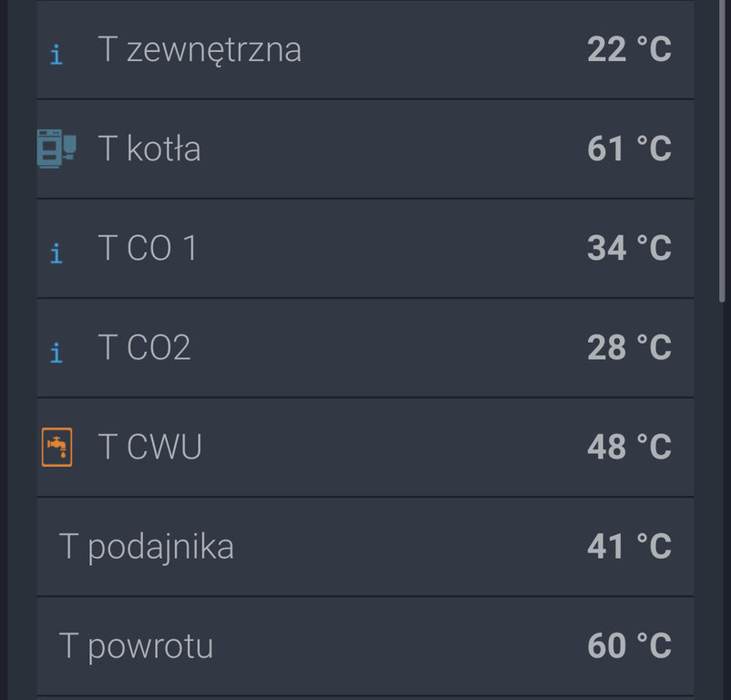
Task: Click the 34 °C value for T CO 1
Action: pyautogui.click(x=629, y=248)
